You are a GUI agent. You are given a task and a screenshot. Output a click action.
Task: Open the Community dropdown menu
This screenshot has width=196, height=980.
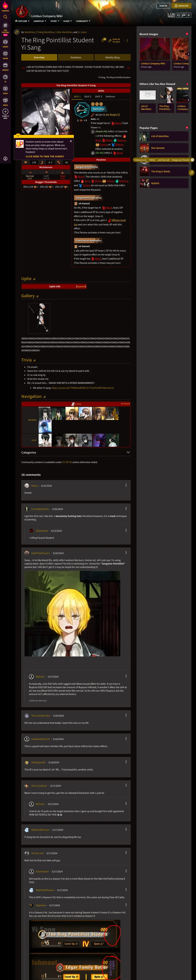click(83, 21)
